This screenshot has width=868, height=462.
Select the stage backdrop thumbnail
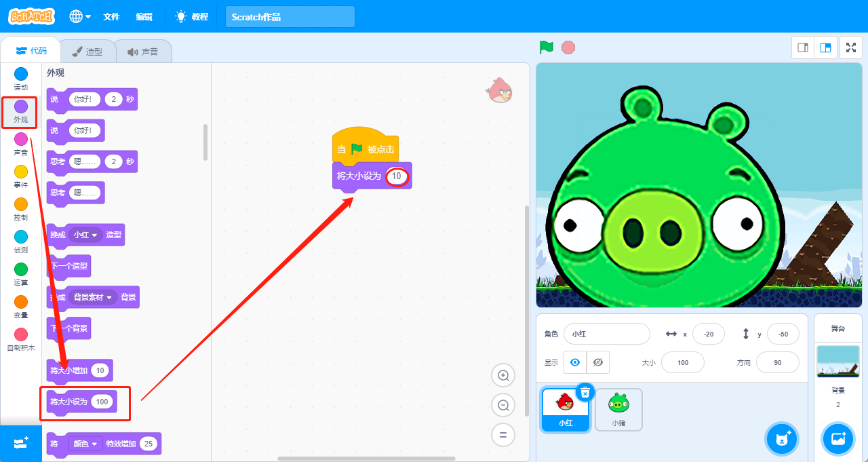[x=838, y=362]
